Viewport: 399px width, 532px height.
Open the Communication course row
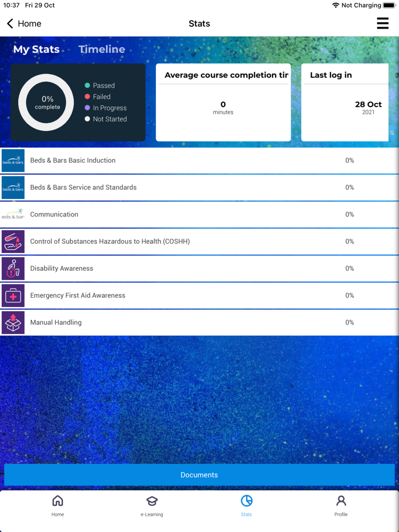pyautogui.click(x=199, y=215)
